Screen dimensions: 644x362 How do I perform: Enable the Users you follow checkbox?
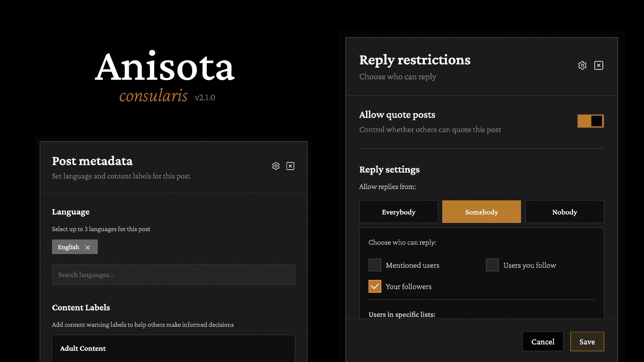492,265
